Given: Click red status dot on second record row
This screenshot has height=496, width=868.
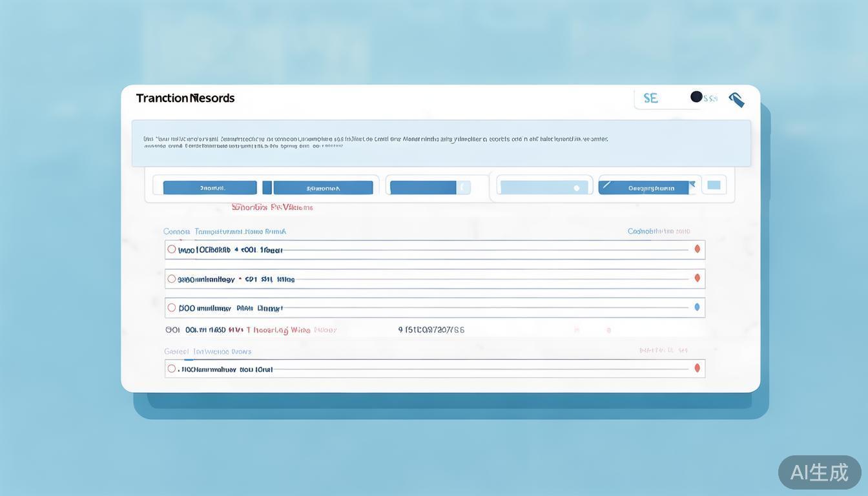Looking at the screenshot, I should click(697, 278).
